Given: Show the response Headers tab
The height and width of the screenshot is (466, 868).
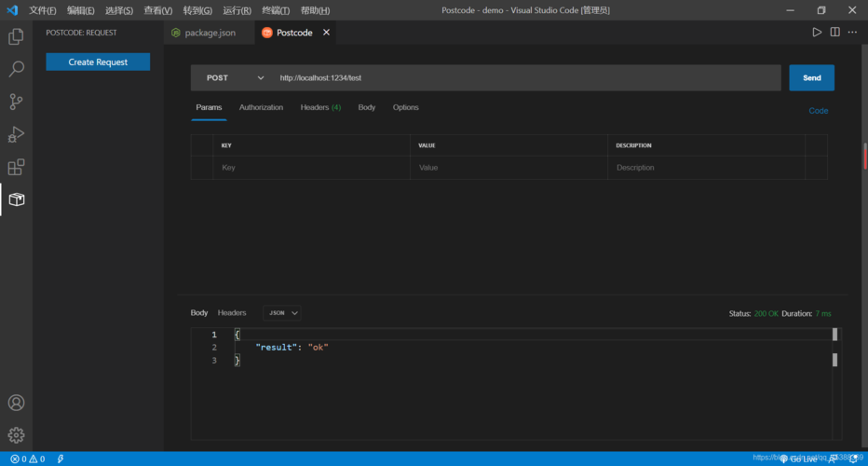Looking at the screenshot, I should pos(231,312).
